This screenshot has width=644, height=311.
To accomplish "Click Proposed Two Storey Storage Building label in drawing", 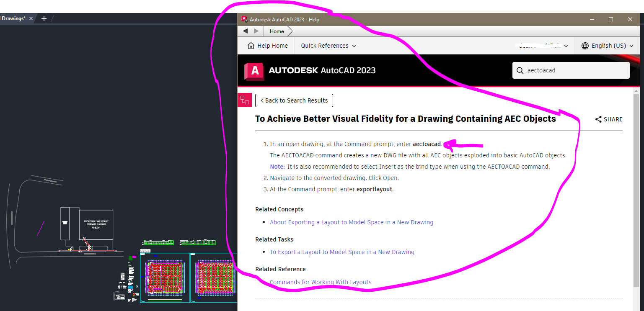I will tap(96, 224).
